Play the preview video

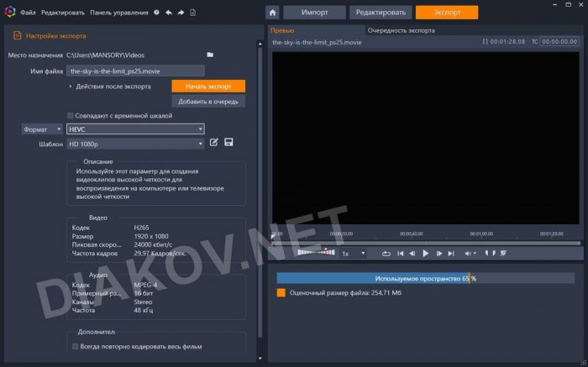click(426, 254)
